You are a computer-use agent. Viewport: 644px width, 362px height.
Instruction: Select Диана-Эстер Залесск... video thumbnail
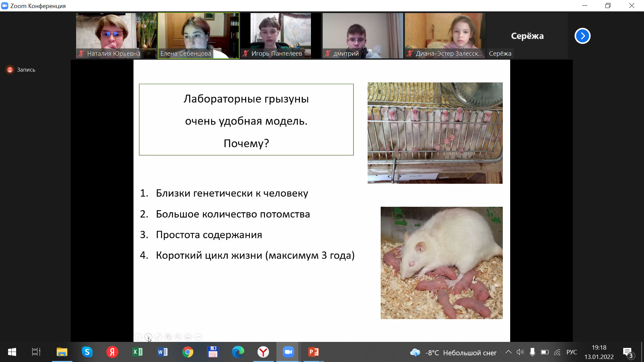445,36
